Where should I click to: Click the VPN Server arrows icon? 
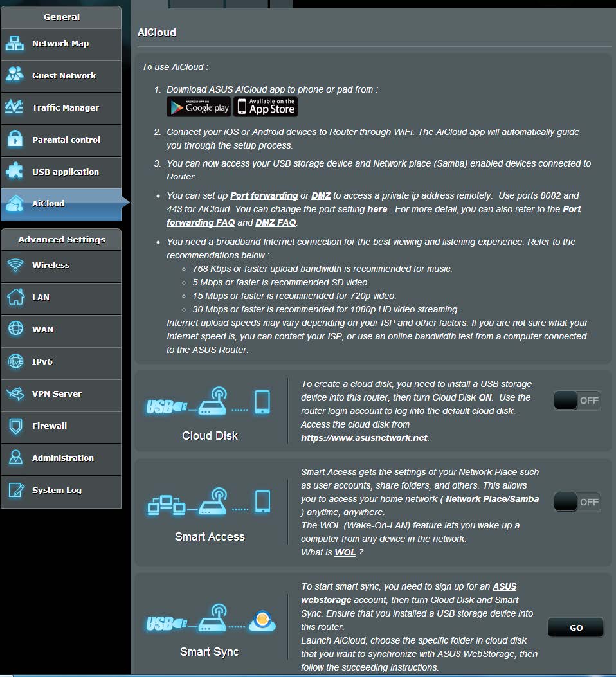point(15,393)
